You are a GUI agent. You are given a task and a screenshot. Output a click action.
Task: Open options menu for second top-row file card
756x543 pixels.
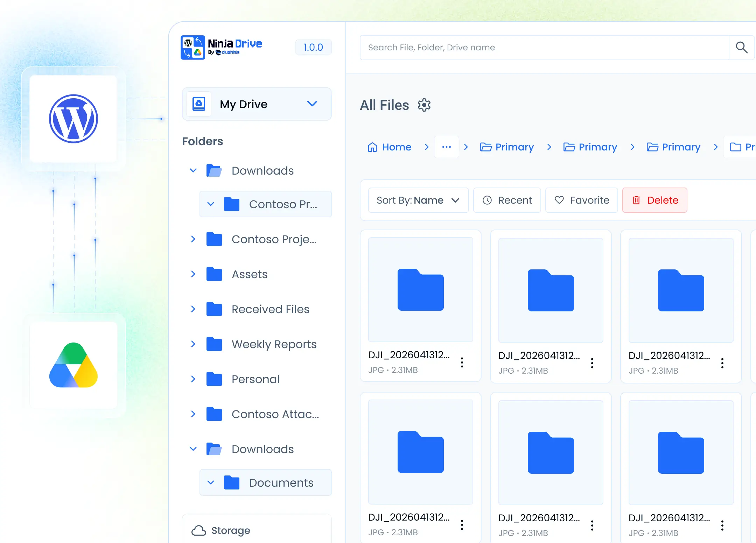click(x=592, y=363)
